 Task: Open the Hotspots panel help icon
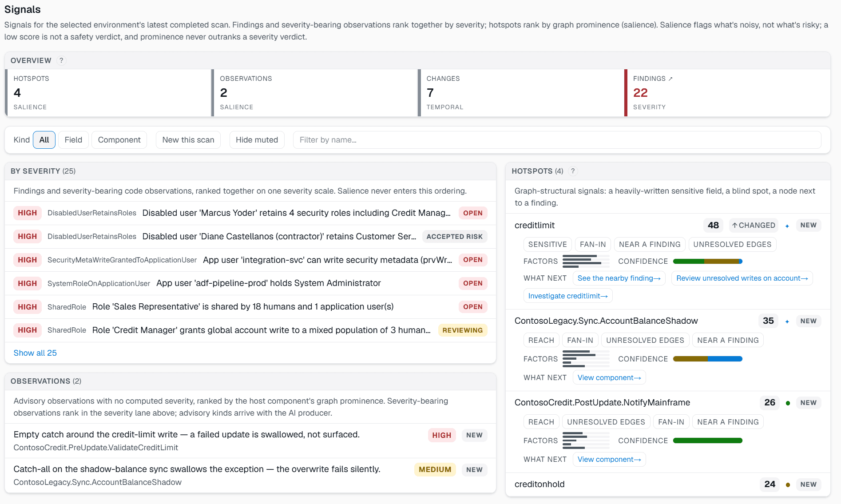click(573, 171)
